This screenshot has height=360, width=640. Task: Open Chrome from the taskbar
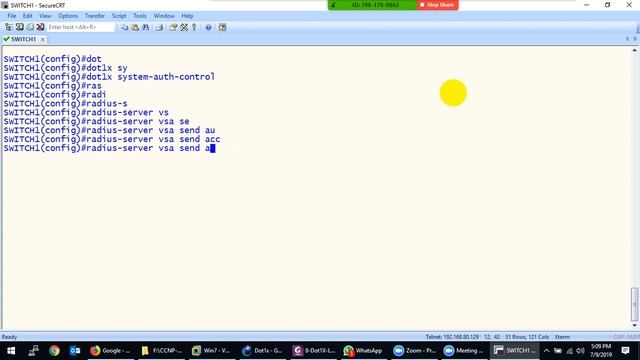(x=54, y=351)
